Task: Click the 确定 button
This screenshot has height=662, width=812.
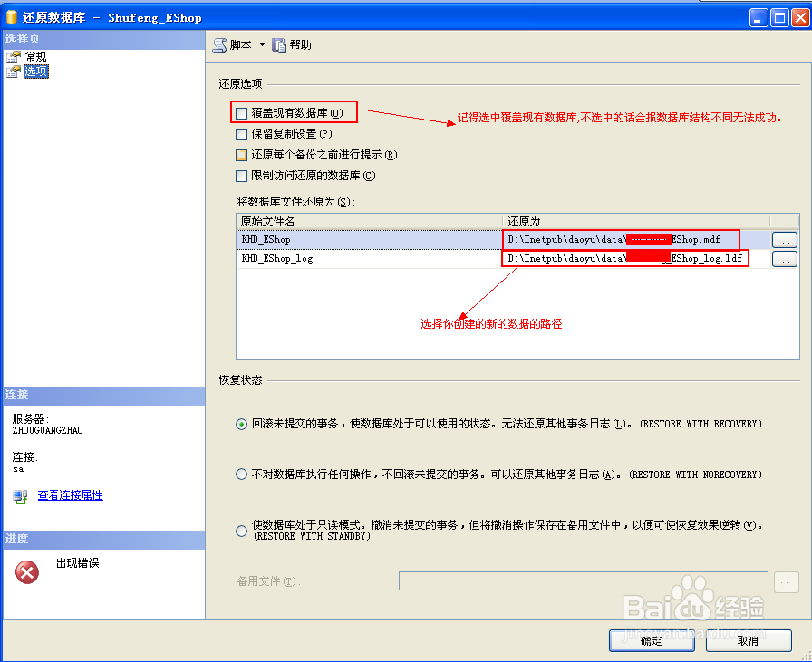Action: pos(652,640)
